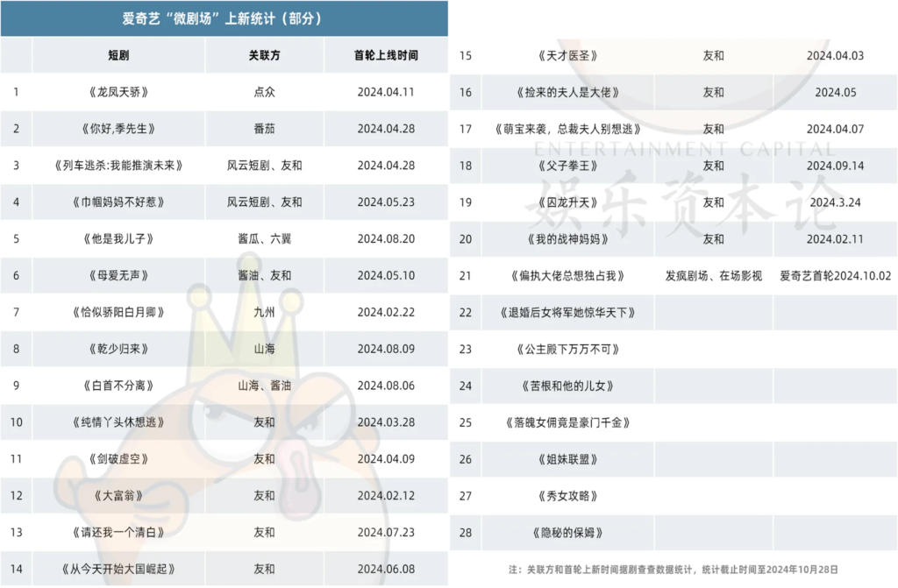This screenshot has width=898, height=588.
Task: Select the date 2024.02.22
Action: [x=386, y=312]
